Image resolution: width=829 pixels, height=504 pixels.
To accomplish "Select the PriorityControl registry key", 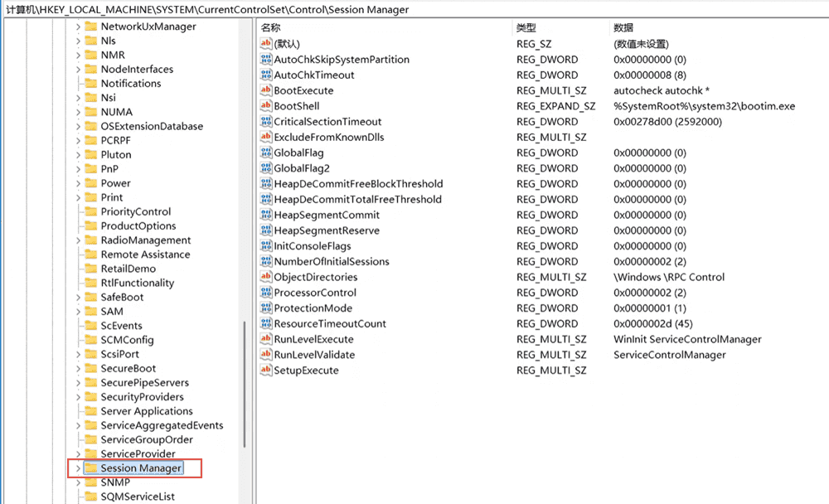I will pos(135,211).
